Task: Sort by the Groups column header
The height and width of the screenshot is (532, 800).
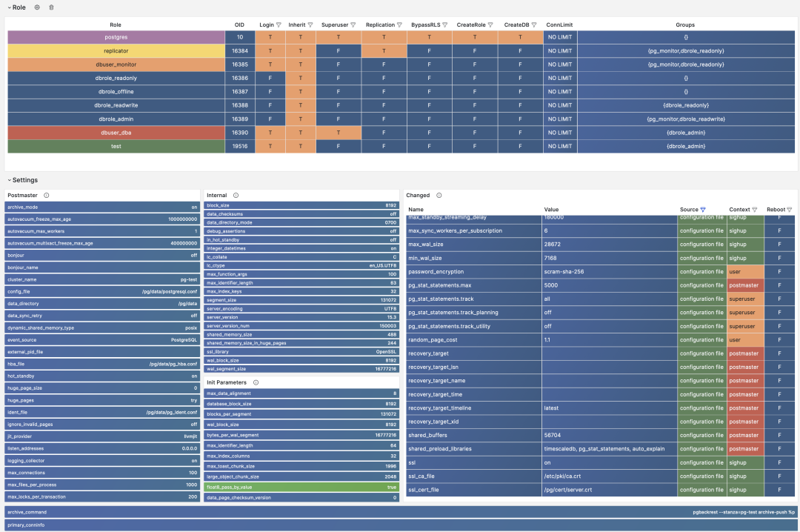Action: click(685, 24)
